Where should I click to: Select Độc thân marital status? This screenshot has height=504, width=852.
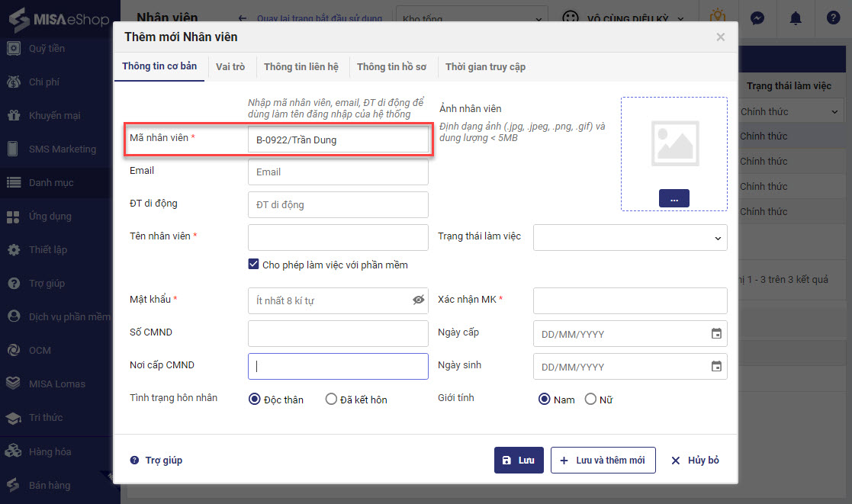[x=254, y=400]
